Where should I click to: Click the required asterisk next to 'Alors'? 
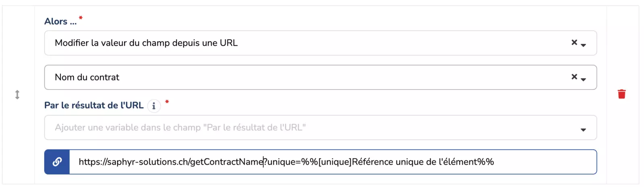pyautogui.click(x=81, y=18)
